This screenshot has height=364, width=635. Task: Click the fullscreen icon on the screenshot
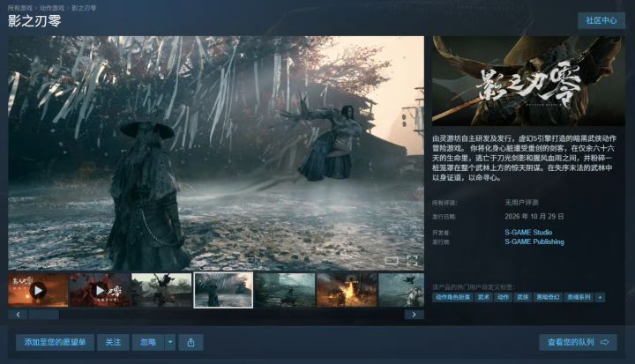412,260
